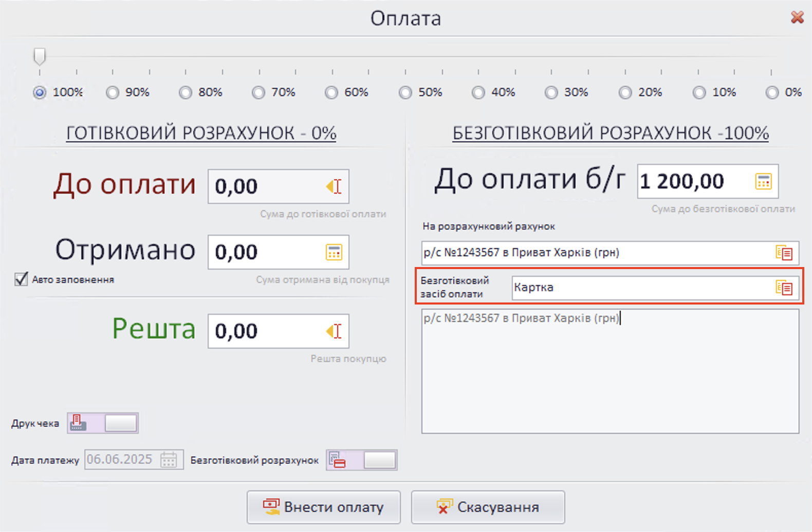The image size is (812, 532).
Task: Click the Скасування button
Action: (x=488, y=507)
